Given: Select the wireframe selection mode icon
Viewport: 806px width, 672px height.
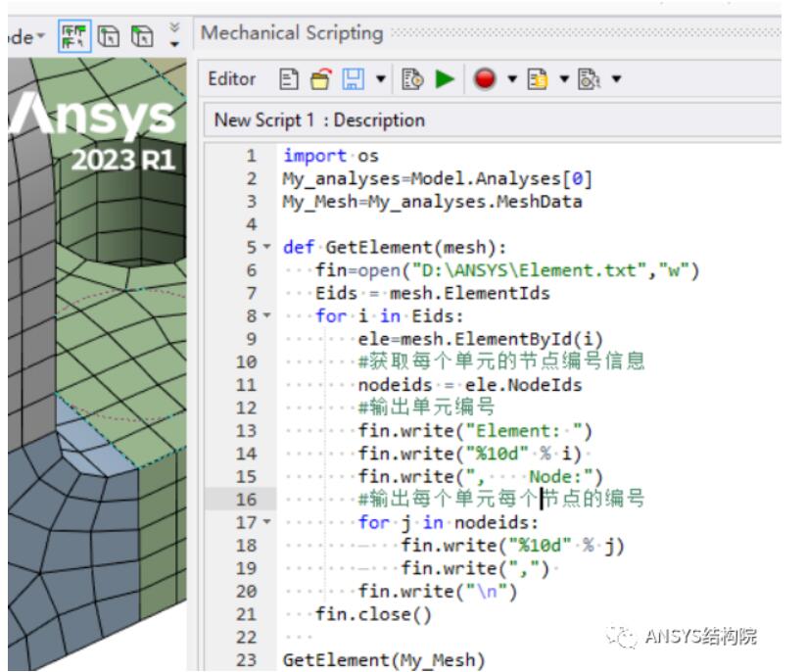Looking at the screenshot, I should [x=76, y=37].
